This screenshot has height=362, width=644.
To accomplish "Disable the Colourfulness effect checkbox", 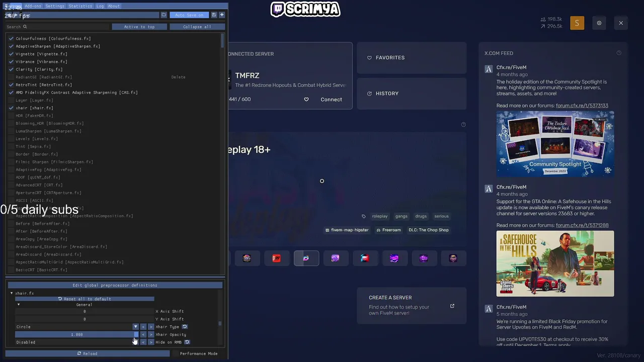I will [11, 39].
